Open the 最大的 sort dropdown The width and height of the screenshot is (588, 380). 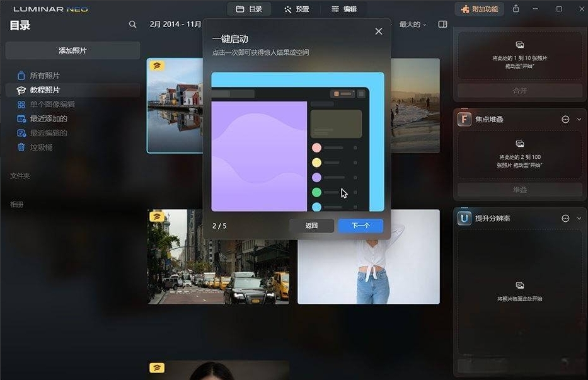(413, 25)
